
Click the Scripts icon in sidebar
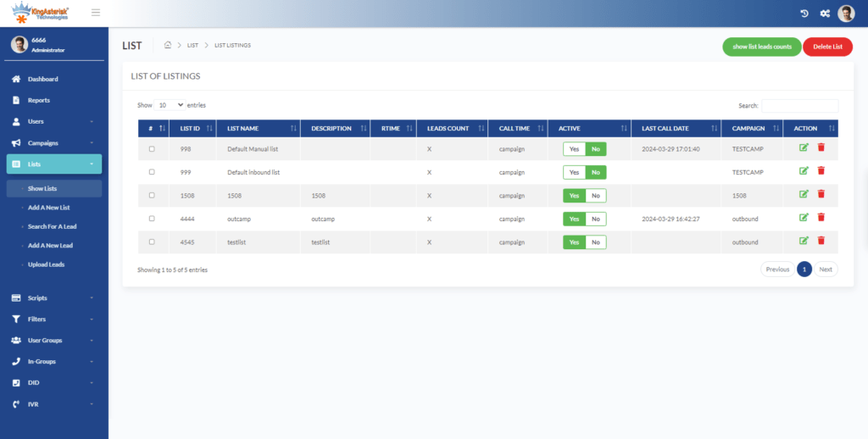pyautogui.click(x=16, y=297)
